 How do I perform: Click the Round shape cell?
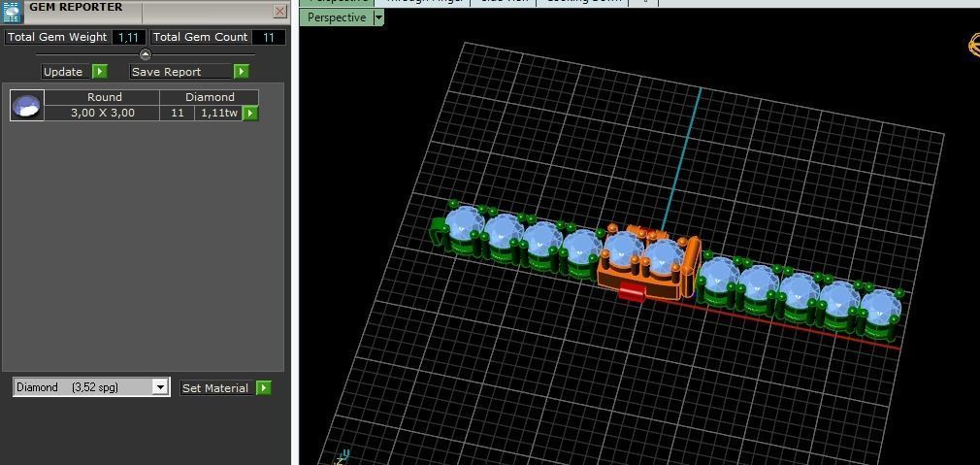click(x=103, y=97)
